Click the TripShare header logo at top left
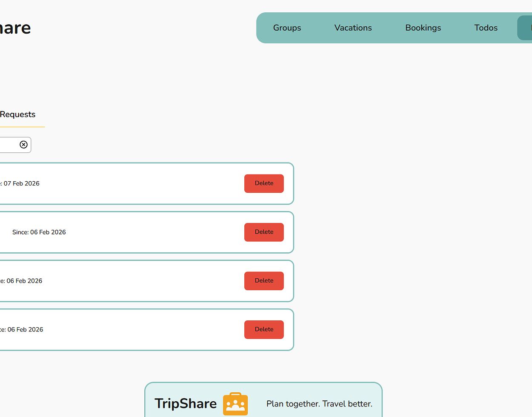This screenshot has height=417, width=532. pos(15,28)
